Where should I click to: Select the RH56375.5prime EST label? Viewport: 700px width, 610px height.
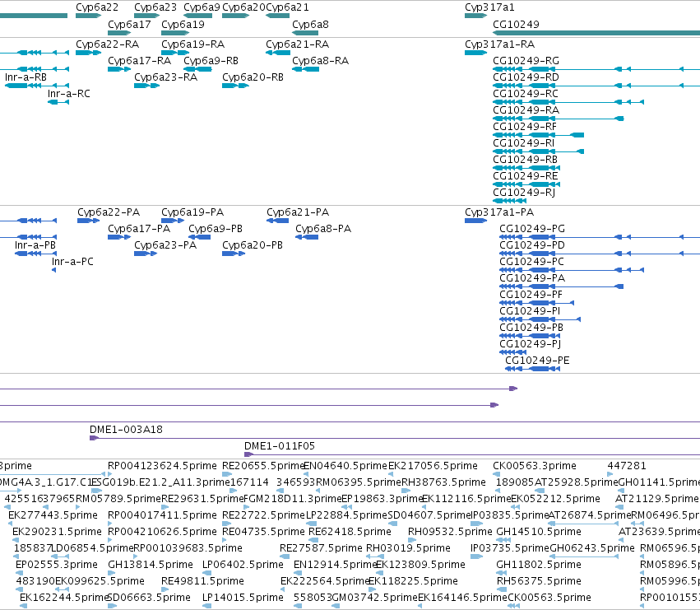point(540,581)
